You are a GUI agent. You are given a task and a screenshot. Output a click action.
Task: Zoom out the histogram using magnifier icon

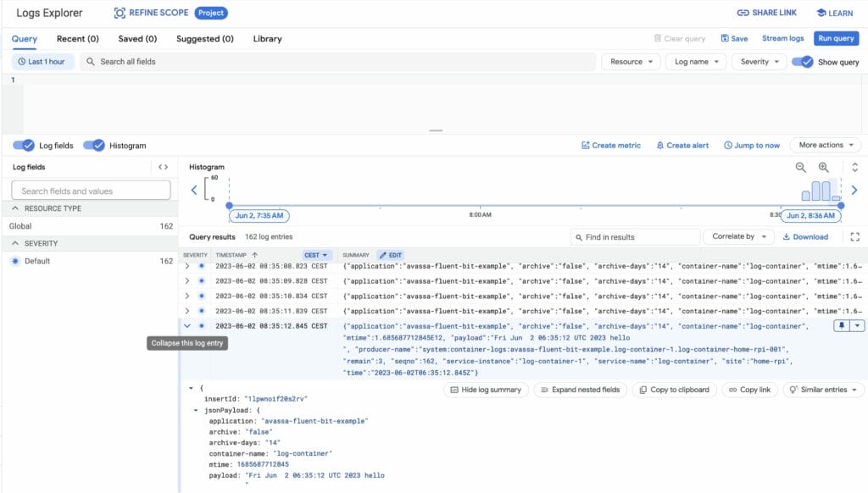(800, 168)
